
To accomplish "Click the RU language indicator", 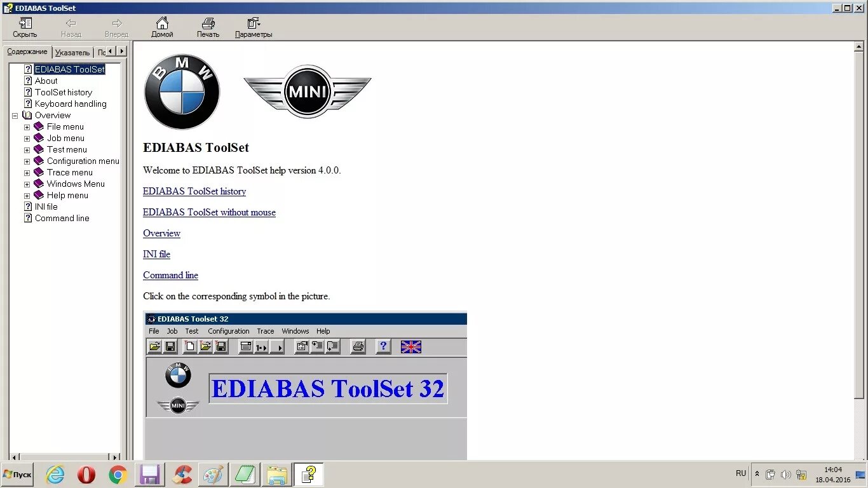I will click(741, 473).
